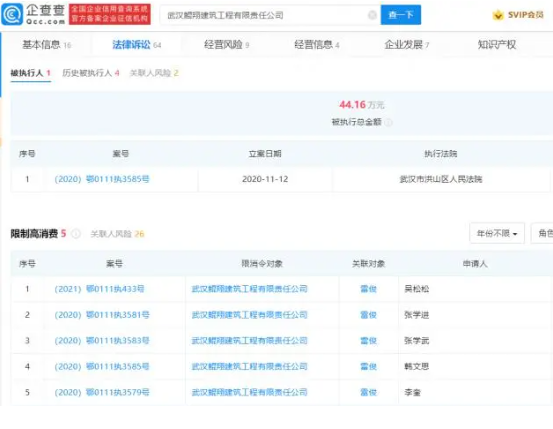Click the 关联对象 column header
This screenshot has width=553, height=429.
pos(369,264)
